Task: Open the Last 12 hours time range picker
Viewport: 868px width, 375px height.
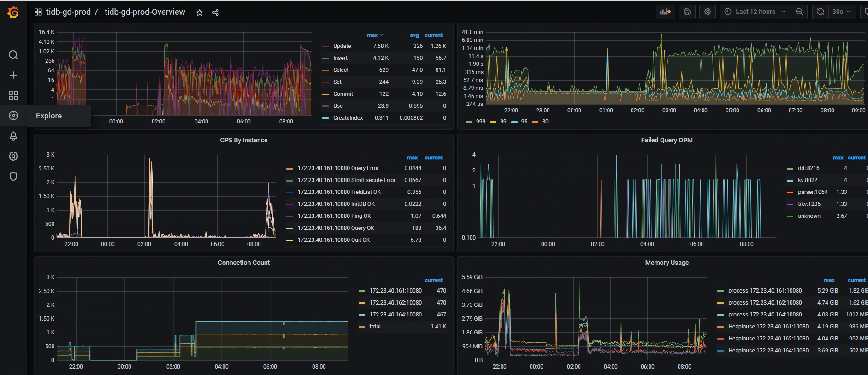Action: tap(755, 12)
